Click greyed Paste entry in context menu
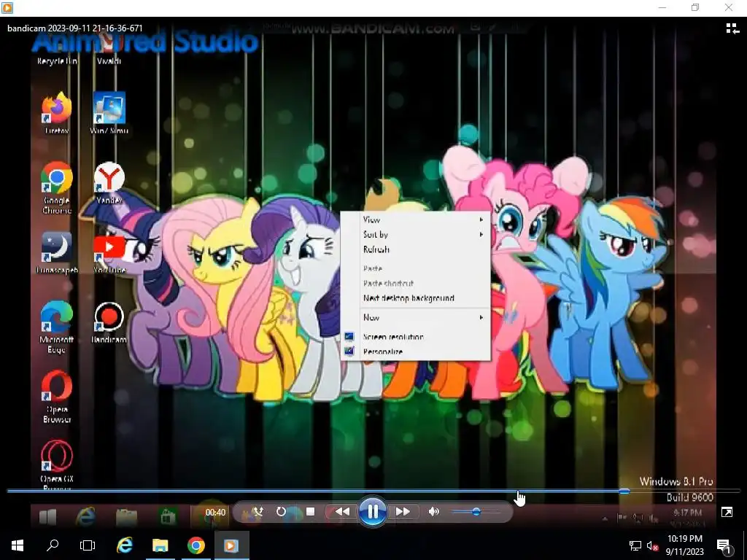The height and width of the screenshot is (560, 747). pos(415,268)
